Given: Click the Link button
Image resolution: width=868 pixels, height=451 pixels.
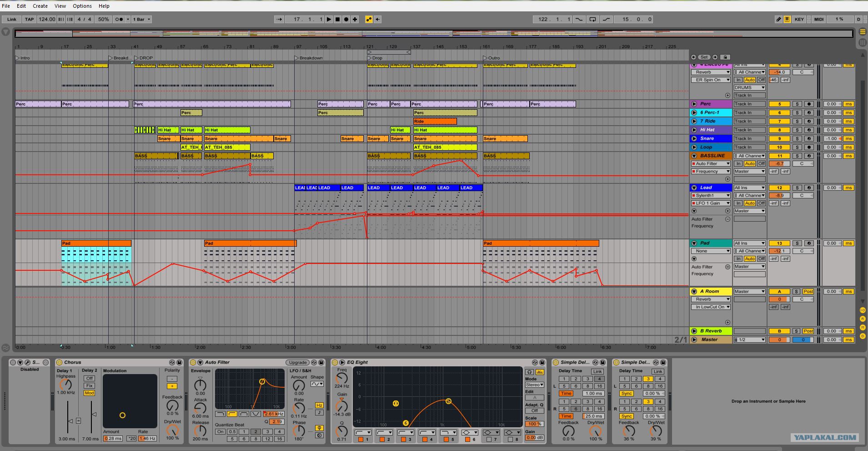Looking at the screenshot, I should coord(12,19).
